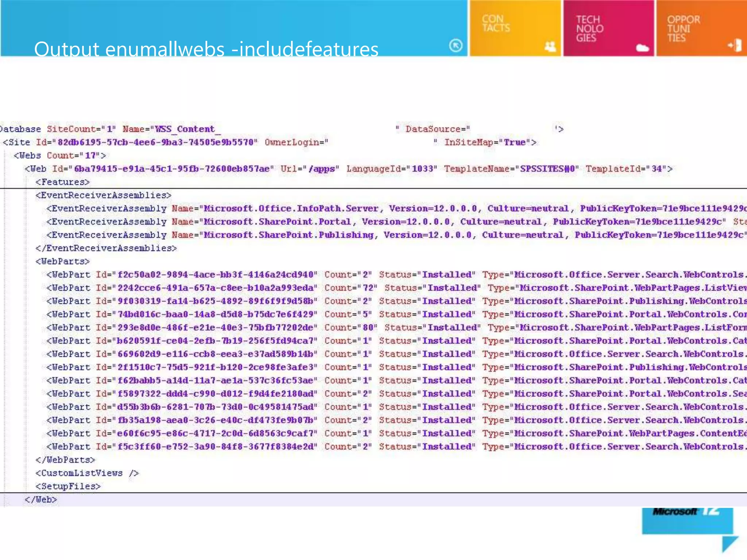Select WebPart Id 74bd016c with Count 5

396,314
